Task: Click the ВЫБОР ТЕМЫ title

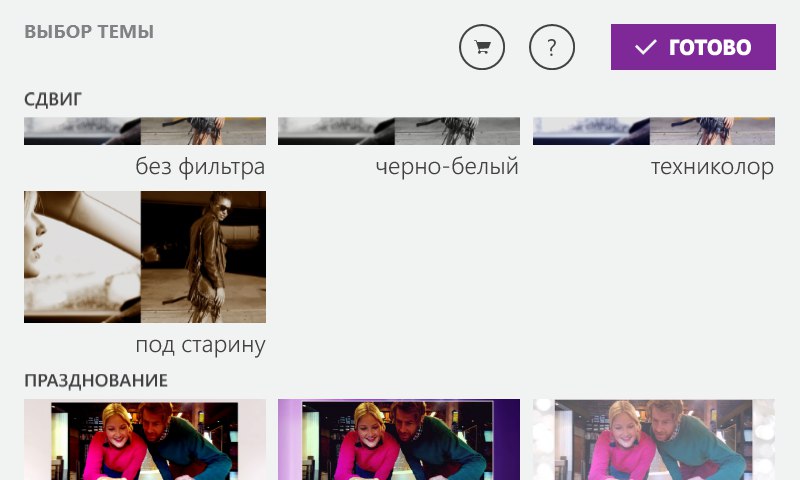Action: pos(89,32)
